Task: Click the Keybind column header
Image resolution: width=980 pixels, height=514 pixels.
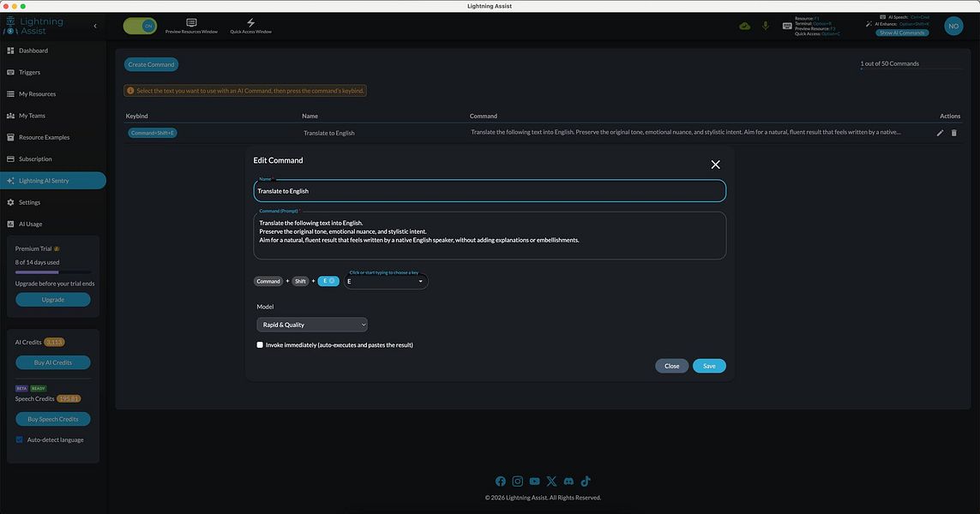Action: click(137, 117)
